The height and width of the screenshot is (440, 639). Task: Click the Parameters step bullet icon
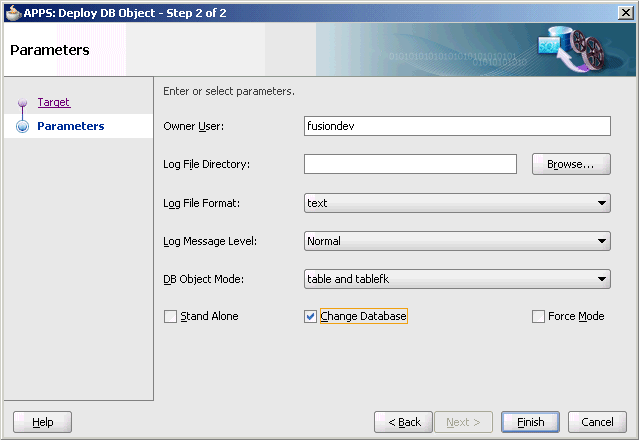click(22, 127)
